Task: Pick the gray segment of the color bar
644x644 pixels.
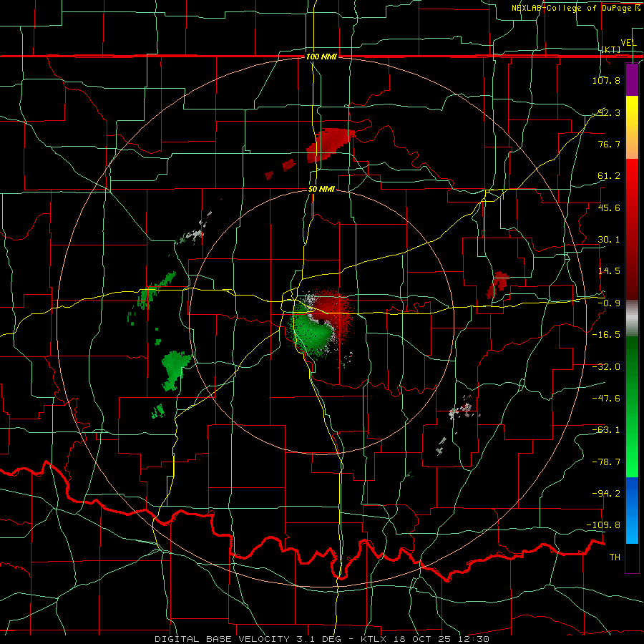Action: tap(632, 318)
